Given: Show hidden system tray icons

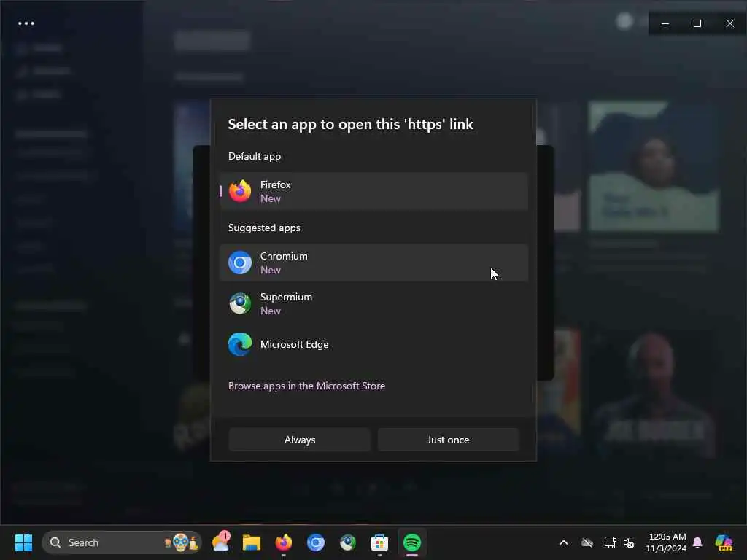Looking at the screenshot, I should click(564, 542).
